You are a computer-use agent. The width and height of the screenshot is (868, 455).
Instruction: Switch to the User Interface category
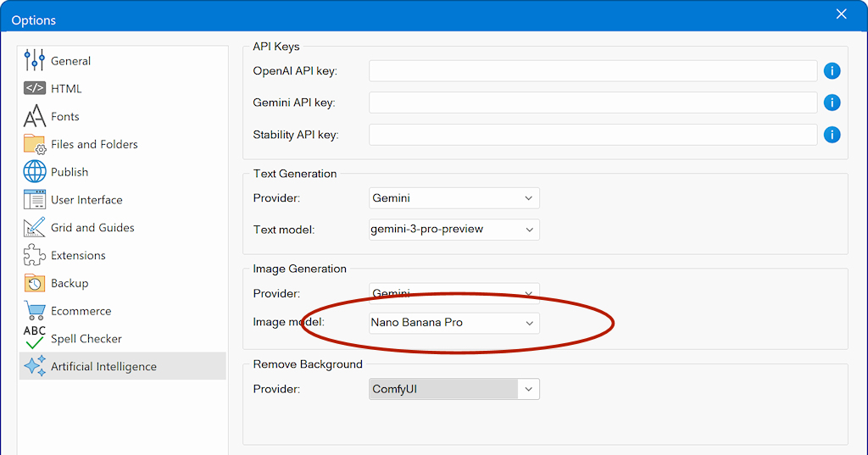(86, 200)
